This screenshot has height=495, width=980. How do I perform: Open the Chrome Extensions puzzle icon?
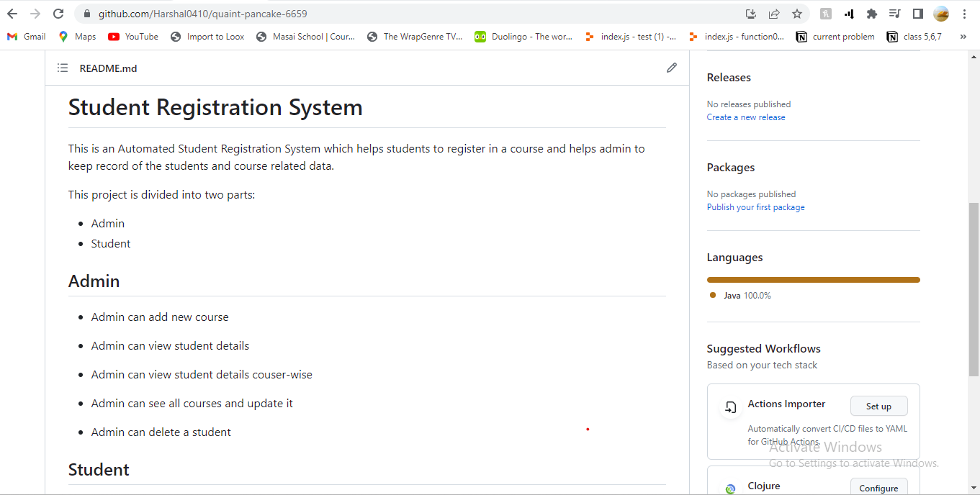[871, 14]
